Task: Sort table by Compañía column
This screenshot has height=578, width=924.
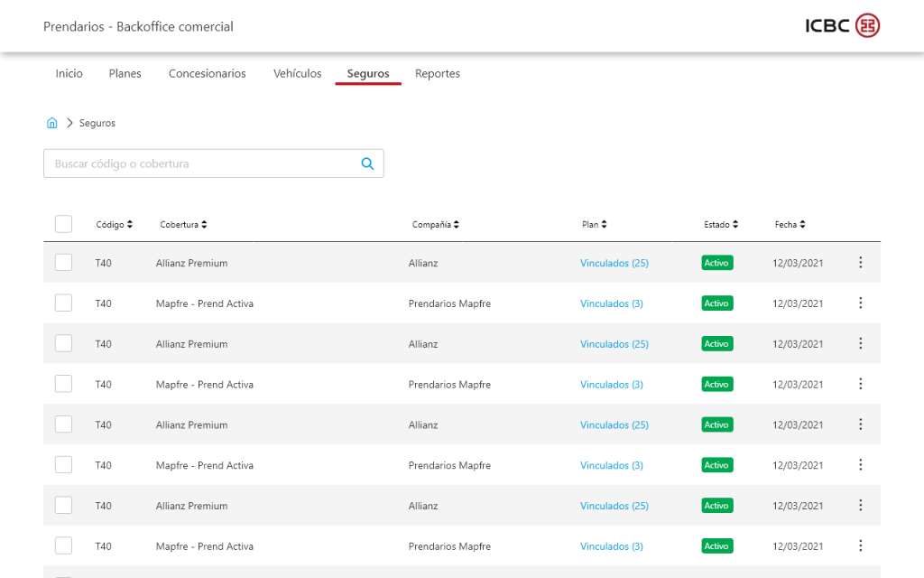Action: click(436, 225)
